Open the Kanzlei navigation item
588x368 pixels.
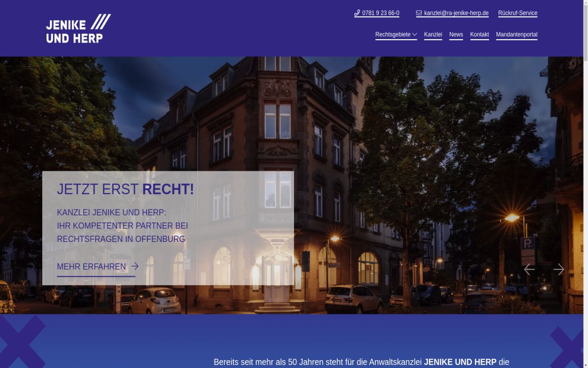(x=433, y=34)
